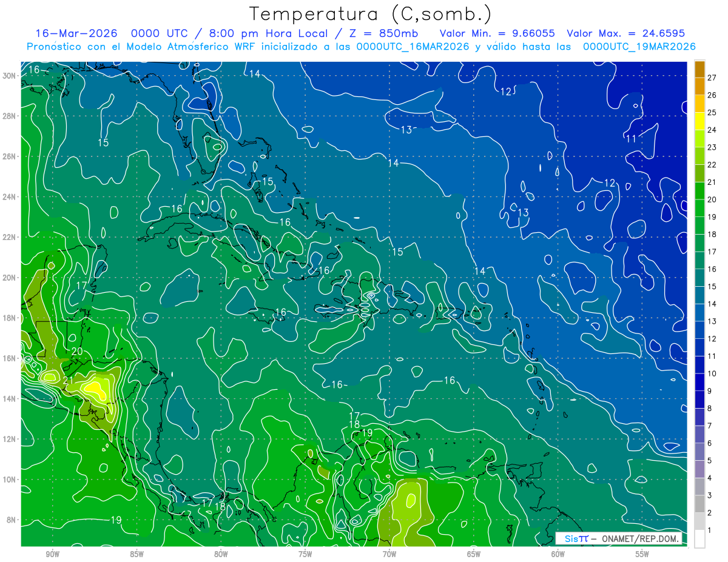Click the 85W longitude axis label
This screenshot has height=562, width=728.
[136, 554]
